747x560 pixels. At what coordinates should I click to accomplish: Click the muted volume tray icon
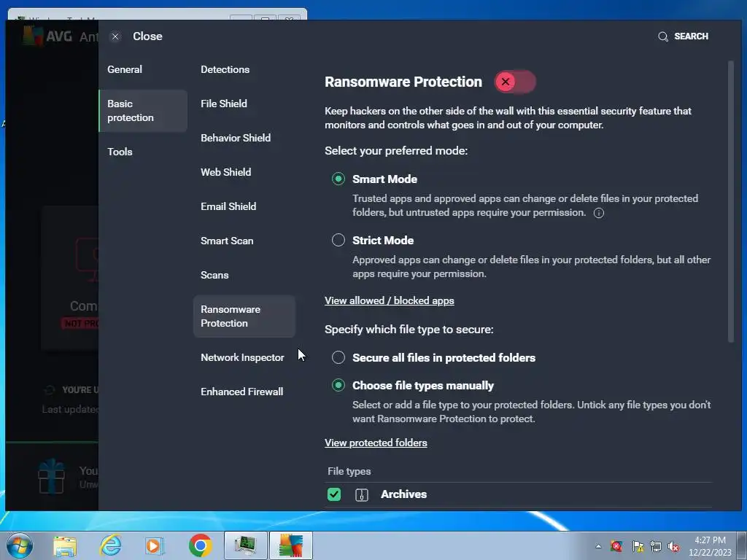(673, 546)
